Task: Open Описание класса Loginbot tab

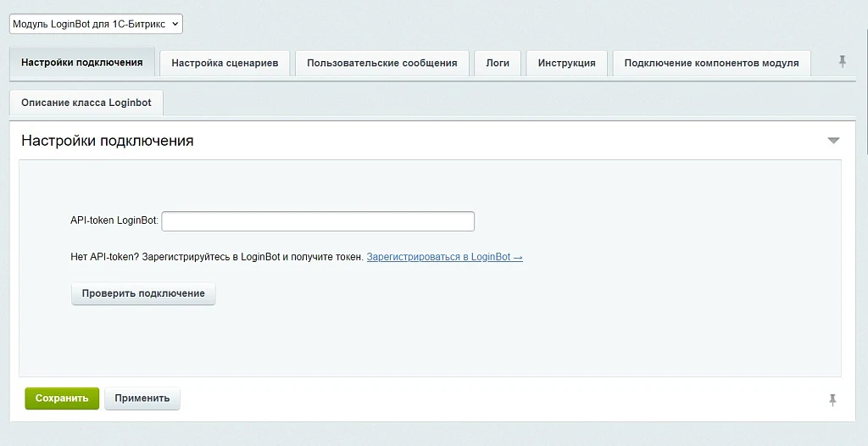Action: pyautogui.click(x=86, y=103)
